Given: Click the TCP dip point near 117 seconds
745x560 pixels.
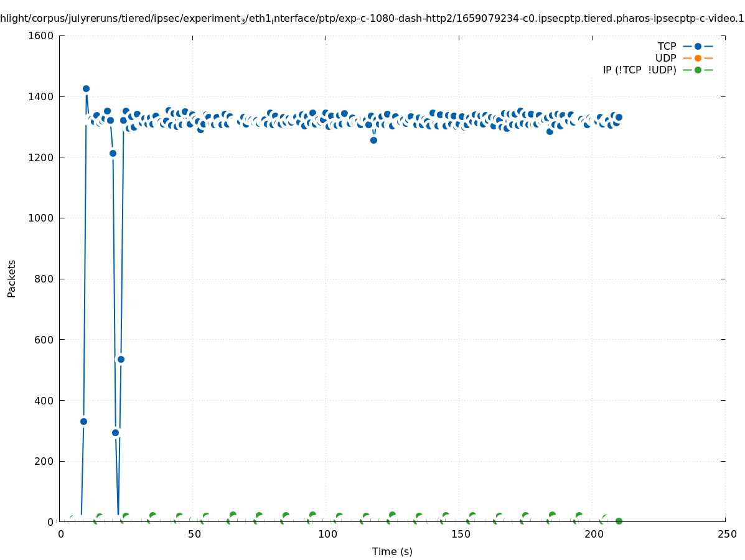Looking at the screenshot, I should (373, 140).
